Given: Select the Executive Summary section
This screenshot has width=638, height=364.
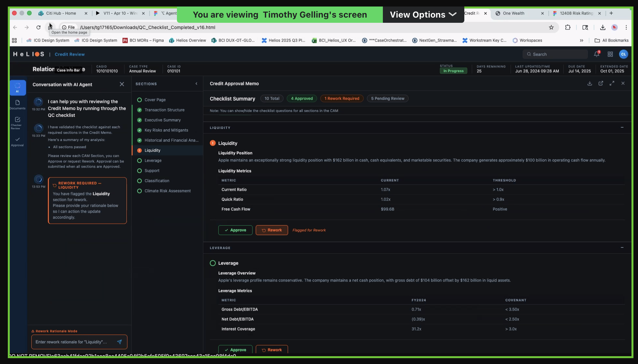Looking at the screenshot, I should (167, 120).
